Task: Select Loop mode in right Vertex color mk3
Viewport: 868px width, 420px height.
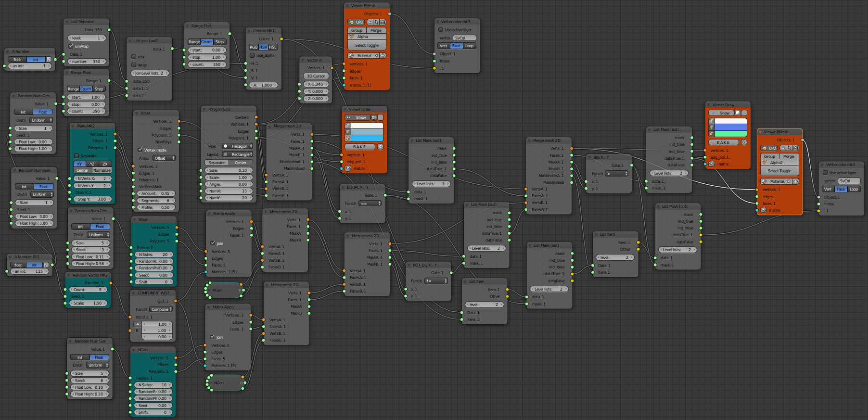Action: click(x=854, y=189)
